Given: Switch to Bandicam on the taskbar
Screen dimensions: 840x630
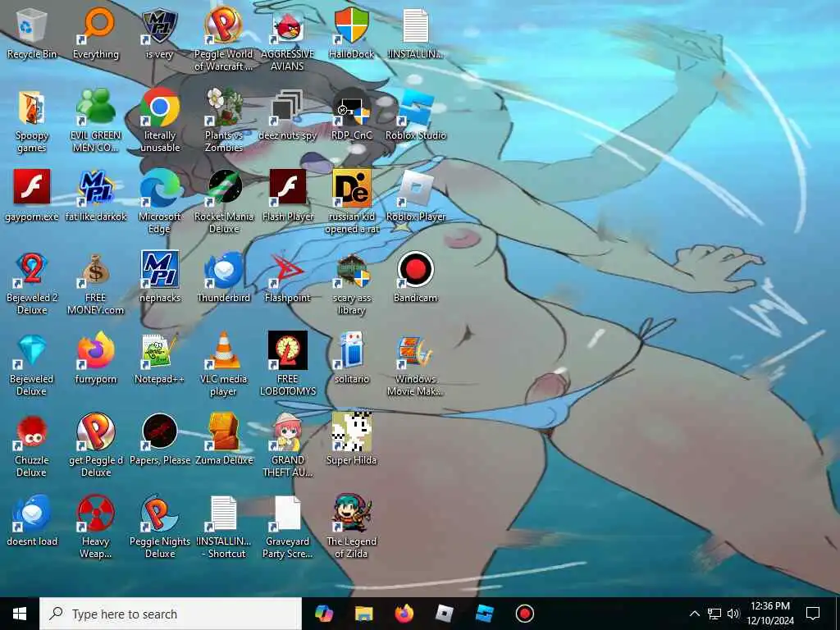Looking at the screenshot, I should coord(524,614).
